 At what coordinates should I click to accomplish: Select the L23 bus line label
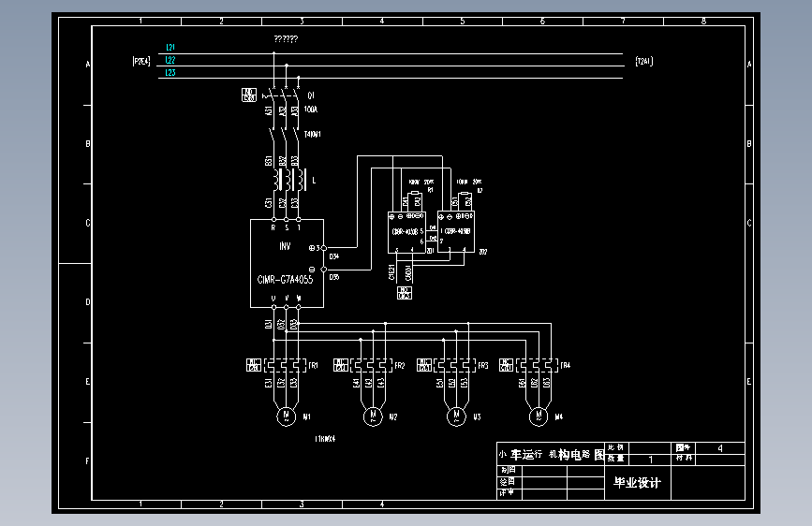(x=170, y=72)
